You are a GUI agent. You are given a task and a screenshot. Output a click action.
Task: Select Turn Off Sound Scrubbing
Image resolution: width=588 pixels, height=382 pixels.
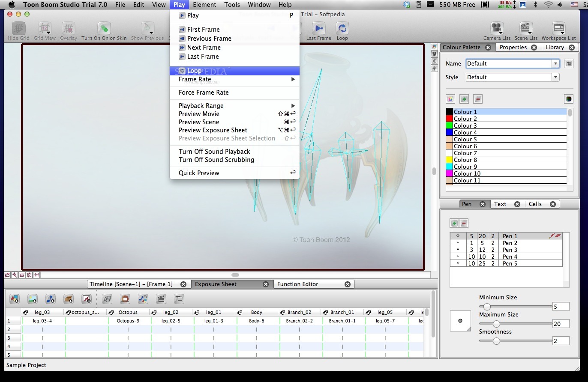coord(234,160)
